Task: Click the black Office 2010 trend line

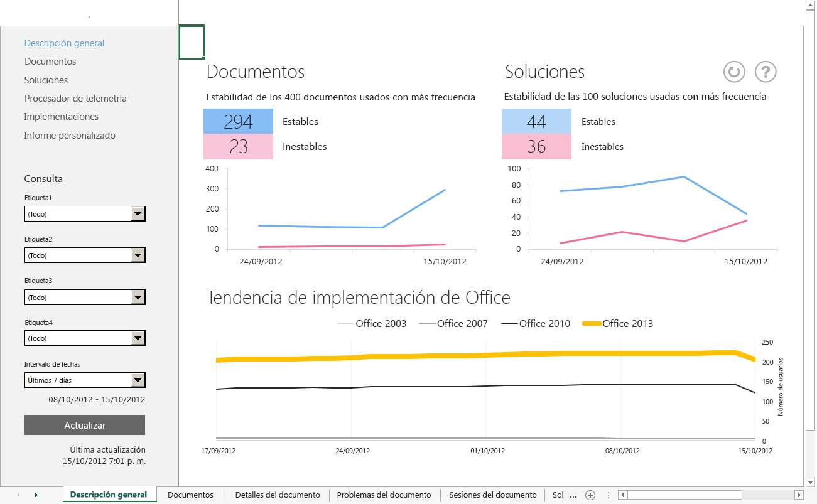Action: (485, 386)
